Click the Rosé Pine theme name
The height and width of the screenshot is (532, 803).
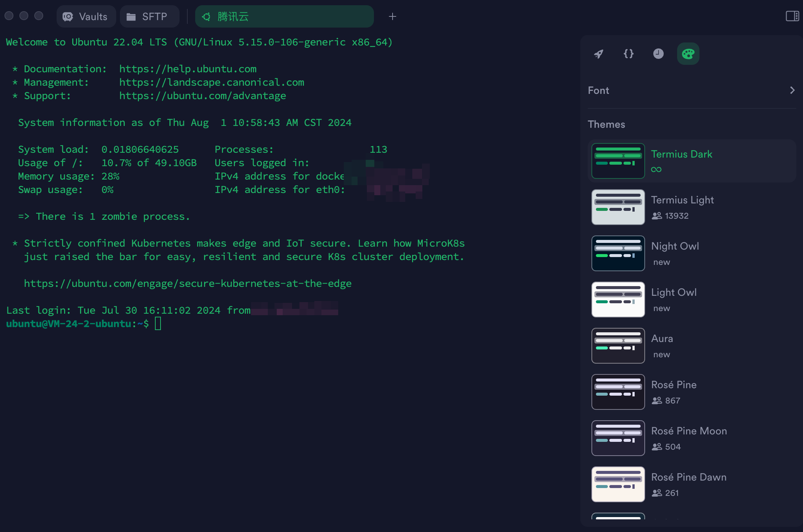(674, 385)
